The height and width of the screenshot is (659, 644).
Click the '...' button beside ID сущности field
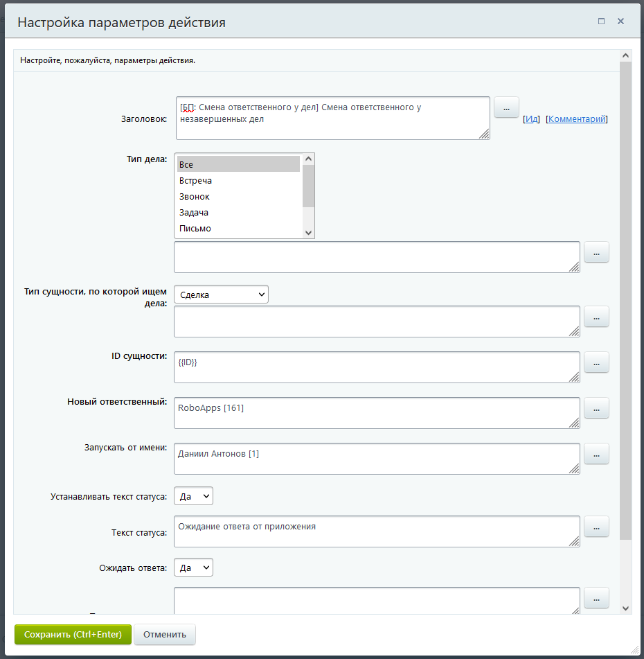tap(596, 362)
